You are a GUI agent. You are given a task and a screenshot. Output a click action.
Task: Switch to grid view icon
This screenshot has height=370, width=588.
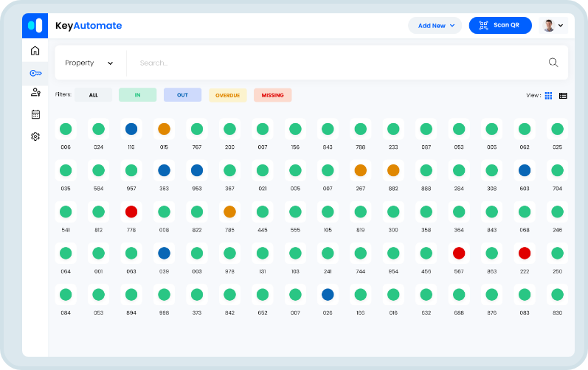(x=548, y=96)
